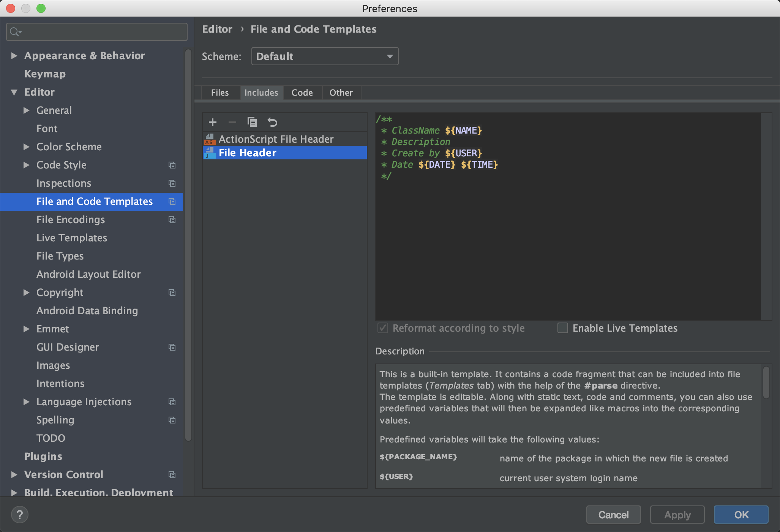Click the Cancel button

pyautogui.click(x=613, y=515)
